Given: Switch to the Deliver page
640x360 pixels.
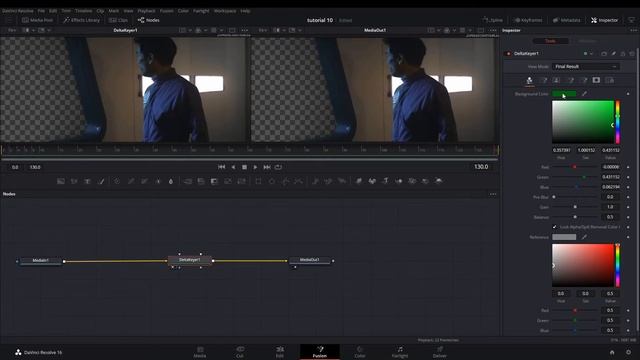Looking at the screenshot, I should click(440, 352).
